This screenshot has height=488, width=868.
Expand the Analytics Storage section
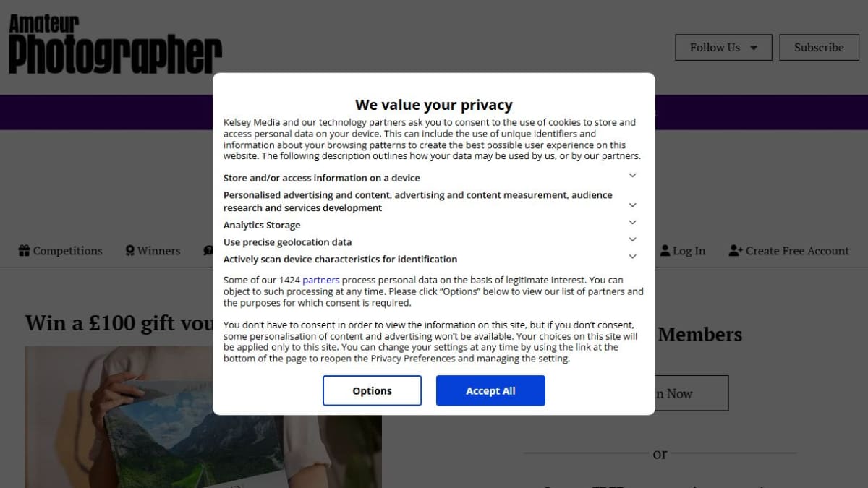coord(632,223)
